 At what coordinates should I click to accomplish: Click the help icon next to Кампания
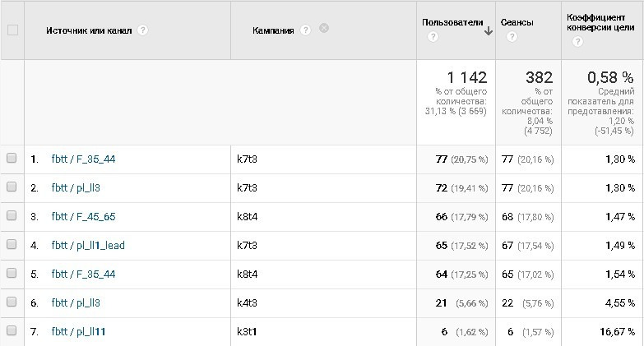(306, 30)
